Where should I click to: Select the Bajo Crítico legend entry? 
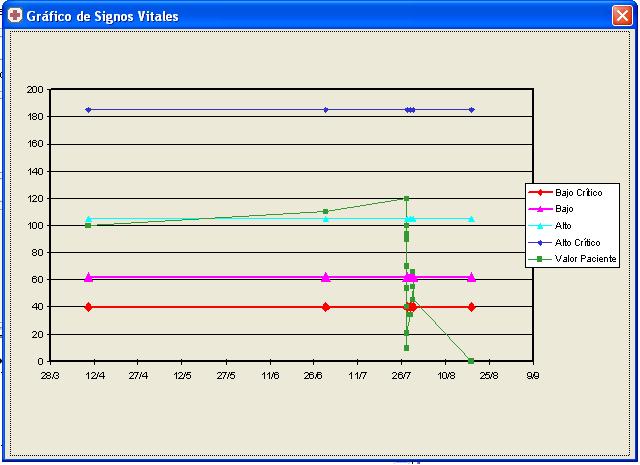tap(566, 192)
